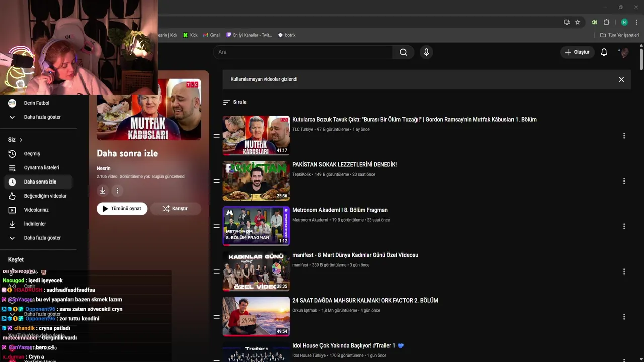The height and width of the screenshot is (362, 644).
Task: Open options for 24 SAAT DAĞDA video
Action: click(624, 317)
